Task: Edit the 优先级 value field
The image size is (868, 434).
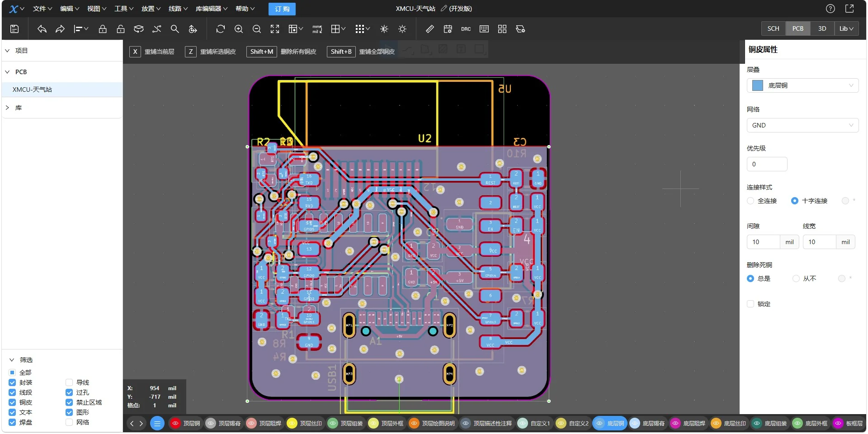Action: [767, 164]
